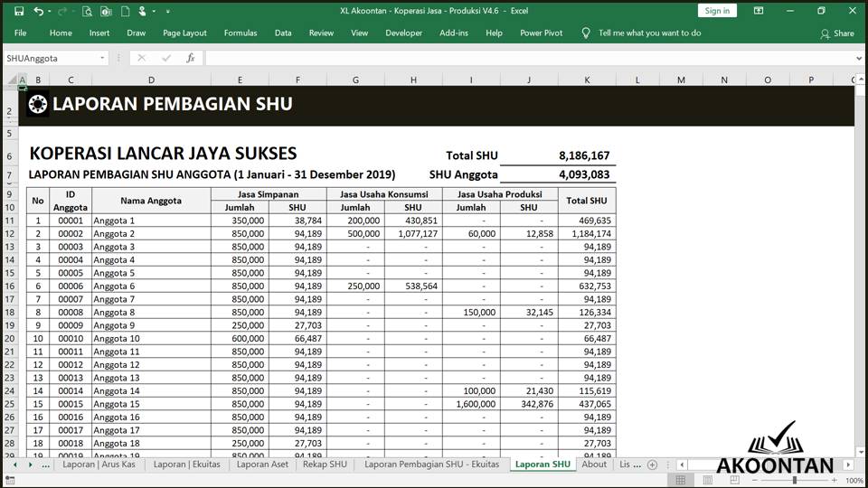Image resolution: width=868 pixels, height=488 pixels.
Task: Open the Customize Quick Access Toolbar arrow
Action: 168,11
